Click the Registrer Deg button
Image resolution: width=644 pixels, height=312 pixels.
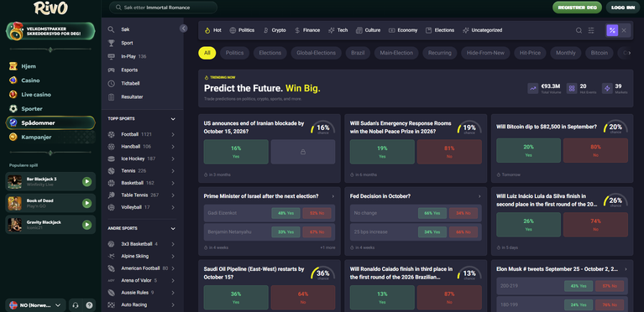pyautogui.click(x=577, y=8)
